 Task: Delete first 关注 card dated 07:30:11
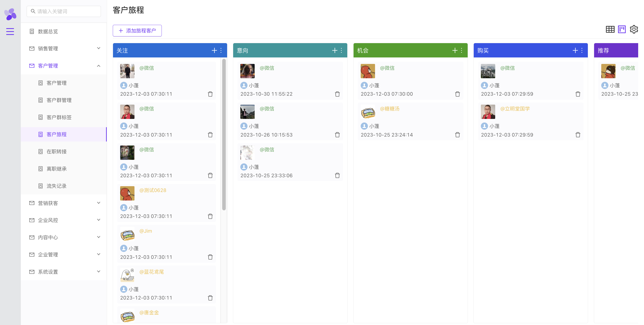click(210, 94)
